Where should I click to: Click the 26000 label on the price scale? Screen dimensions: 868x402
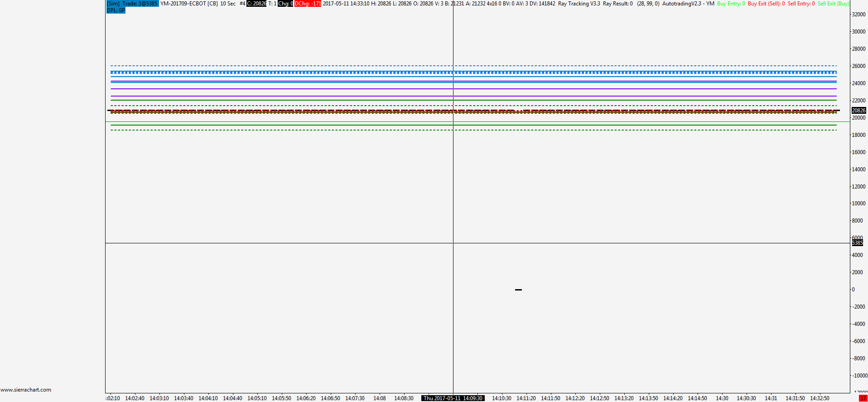(858, 66)
